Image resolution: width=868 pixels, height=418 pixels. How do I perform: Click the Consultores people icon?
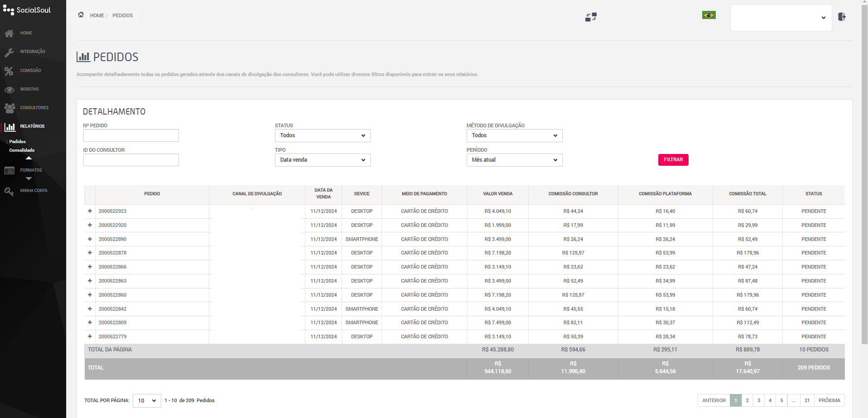coord(9,108)
